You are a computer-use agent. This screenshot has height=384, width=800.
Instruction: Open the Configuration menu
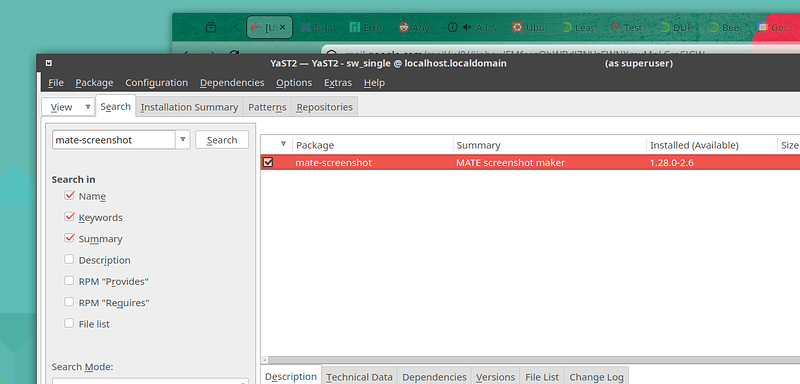click(x=157, y=83)
